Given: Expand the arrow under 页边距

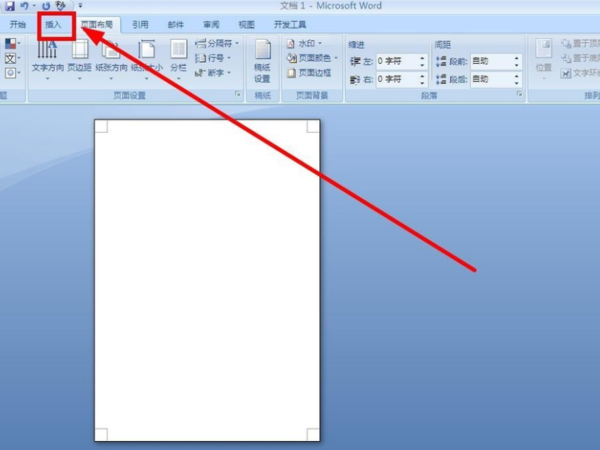Looking at the screenshot, I should coord(80,79).
